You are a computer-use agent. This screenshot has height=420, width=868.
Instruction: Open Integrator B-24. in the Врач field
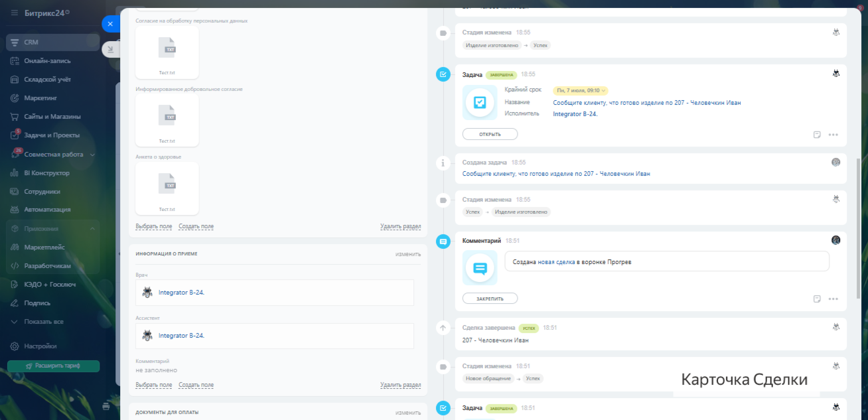(x=181, y=292)
